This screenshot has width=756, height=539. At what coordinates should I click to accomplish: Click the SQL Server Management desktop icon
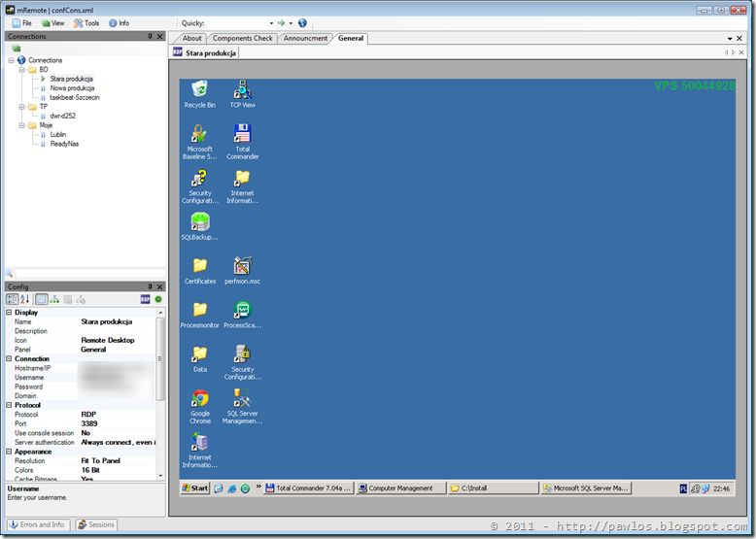(x=243, y=407)
